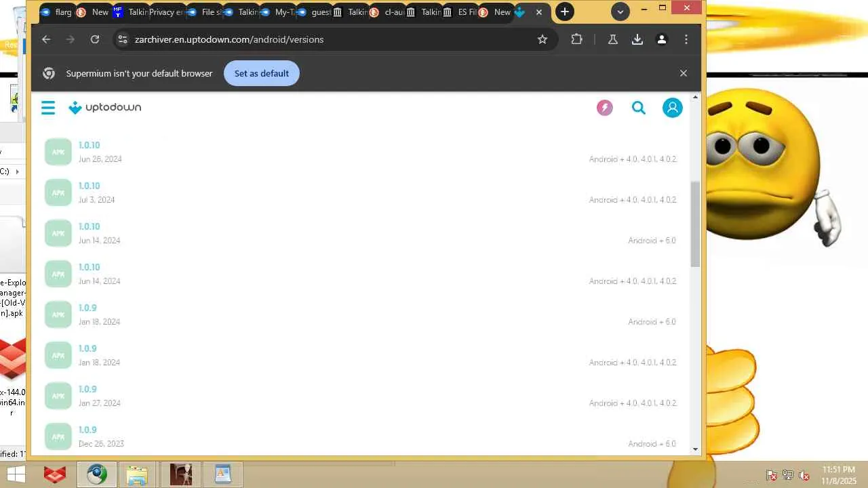Show the browser downloads tray
Image resolution: width=868 pixels, height=488 pixels.
pyautogui.click(x=637, y=39)
